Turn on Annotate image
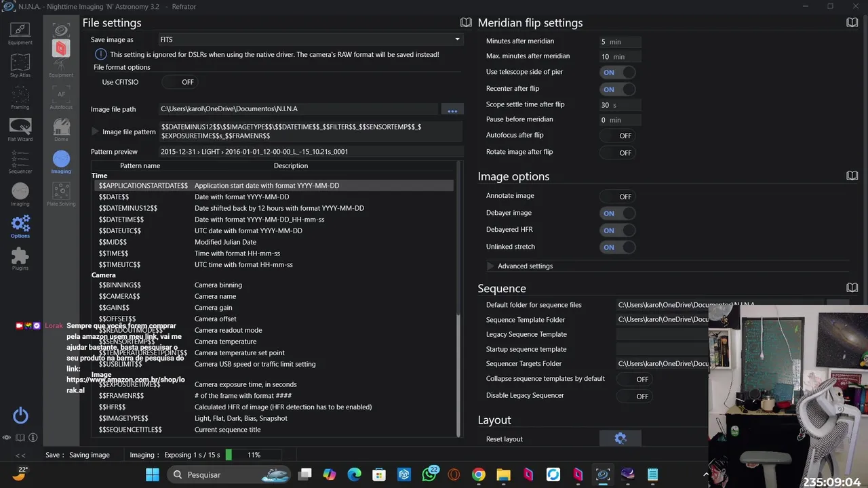 [x=618, y=197]
